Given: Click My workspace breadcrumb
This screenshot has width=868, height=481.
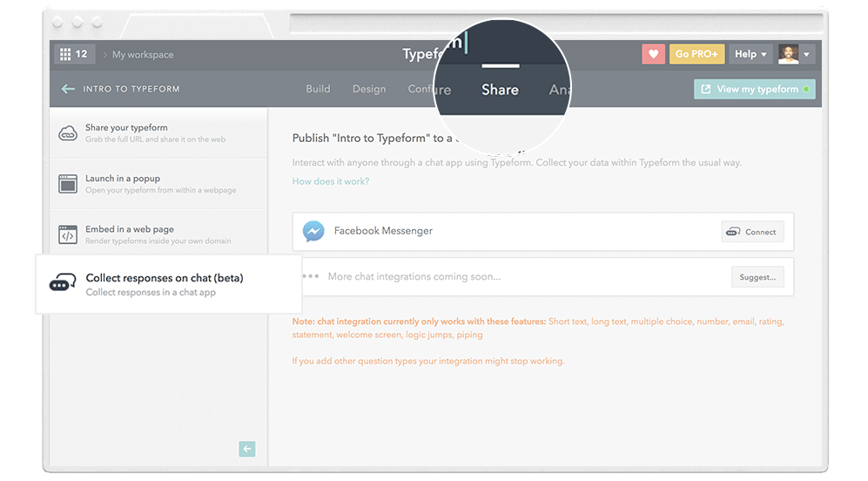Looking at the screenshot, I should click(x=143, y=55).
